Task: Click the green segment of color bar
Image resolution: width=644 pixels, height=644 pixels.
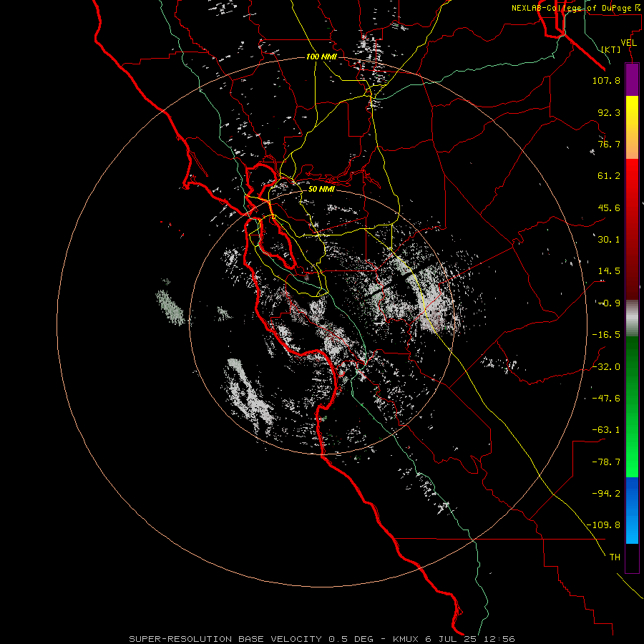Action: [632, 406]
